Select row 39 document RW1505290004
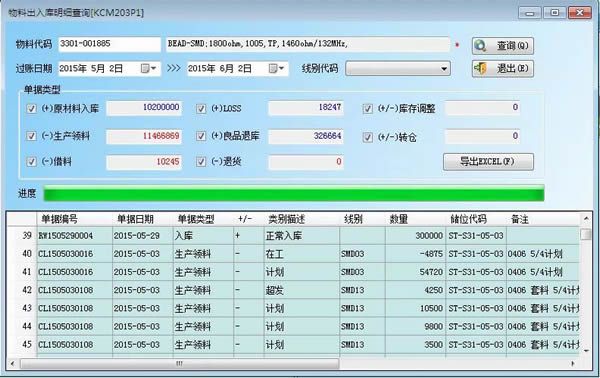 click(x=75, y=236)
